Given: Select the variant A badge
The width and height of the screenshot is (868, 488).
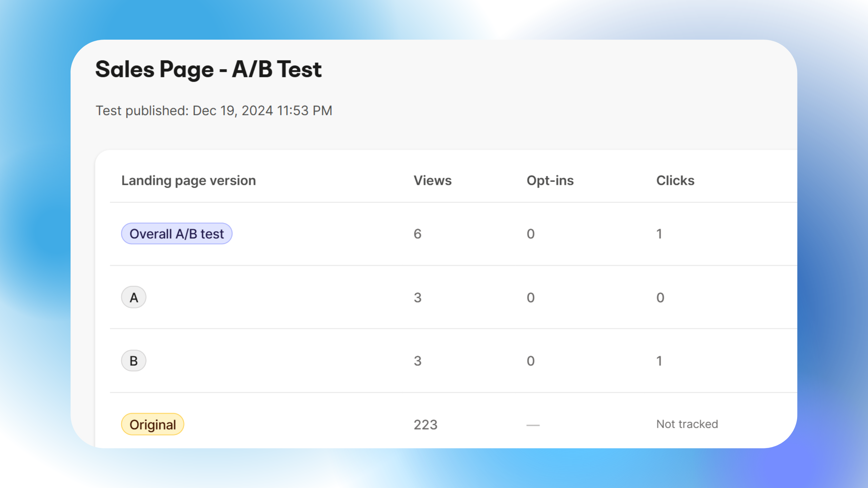Looking at the screenshot, I should point(134,298).
